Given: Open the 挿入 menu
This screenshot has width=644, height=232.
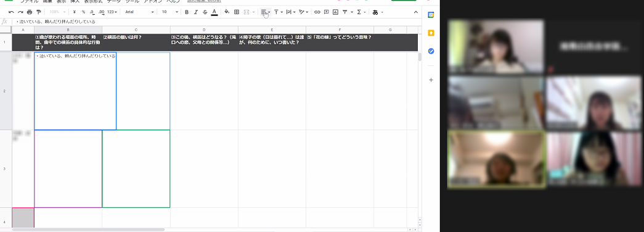Looking at the screenshot, I should click(x=75, y=1).
